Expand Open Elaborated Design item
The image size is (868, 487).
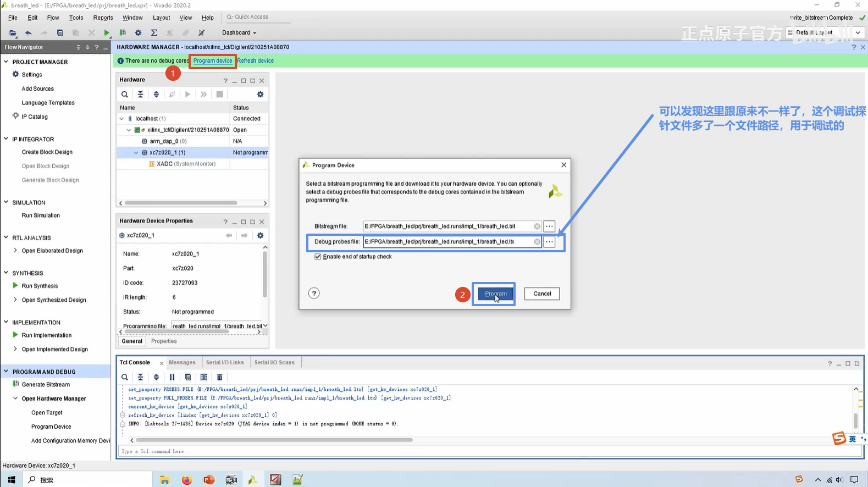pyautogui.click(x=15, y=251)
